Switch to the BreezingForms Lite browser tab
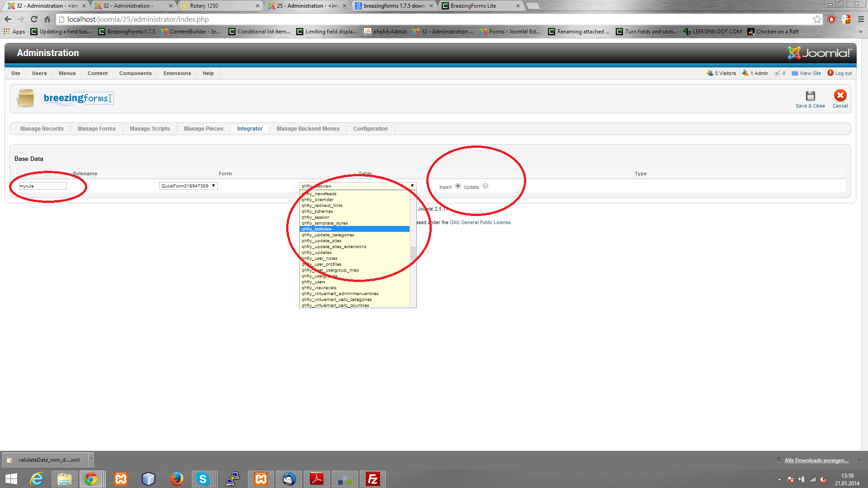868x488 pixels. [480, 6]
